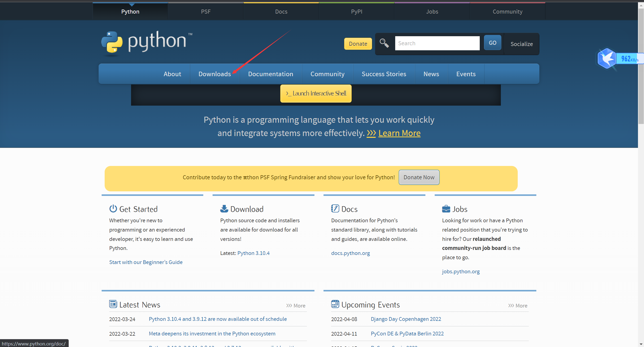Click inside the Search input field
Viewport: 644px width, 347px height.
[437, 43]
